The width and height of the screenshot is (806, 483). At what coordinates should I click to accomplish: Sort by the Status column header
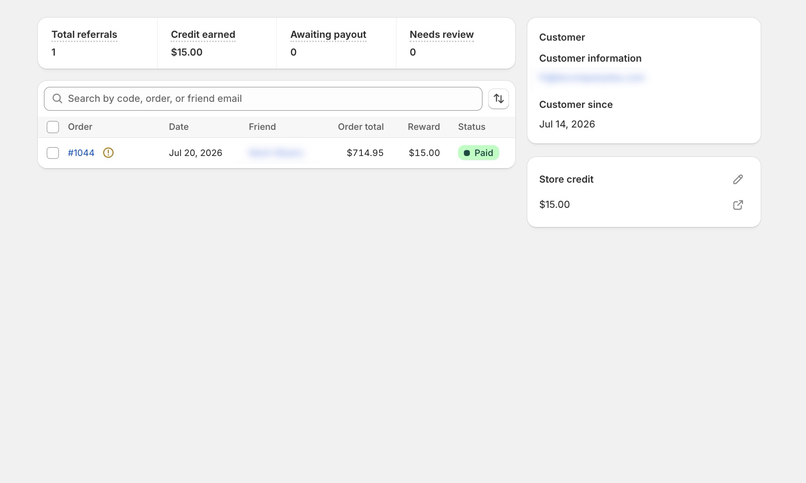click(x=471, y=127)
